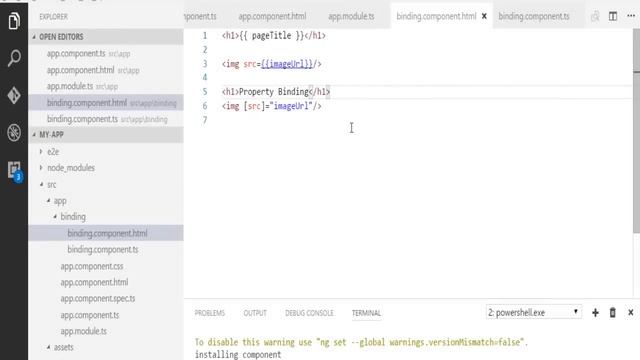Switch to app.module.ts editor tab

[351, 16]
